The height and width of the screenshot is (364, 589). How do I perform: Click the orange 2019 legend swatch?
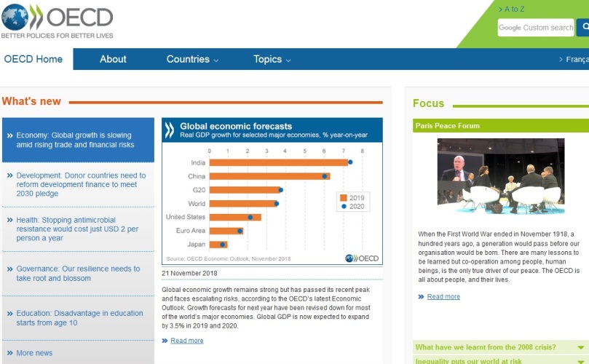click(344, 197)
